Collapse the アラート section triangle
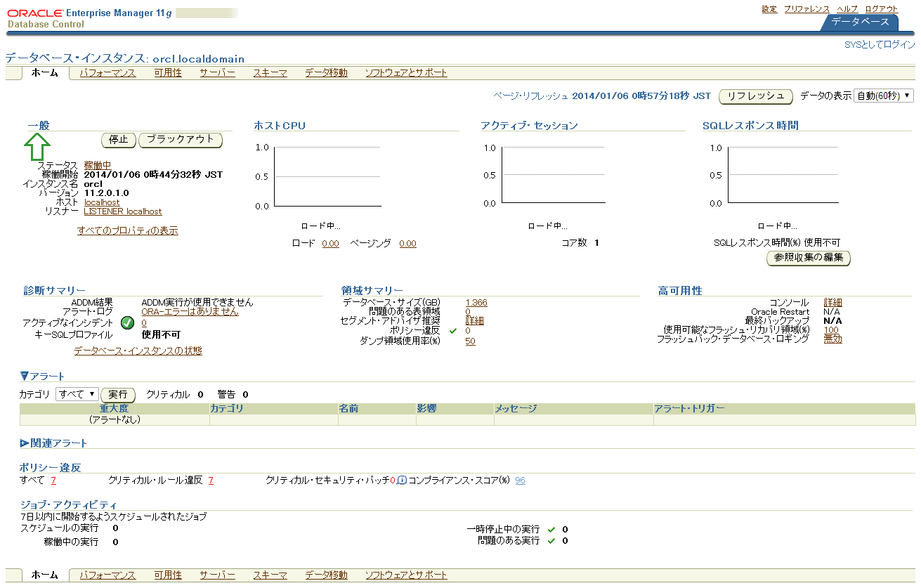 [x=25, y=376]
